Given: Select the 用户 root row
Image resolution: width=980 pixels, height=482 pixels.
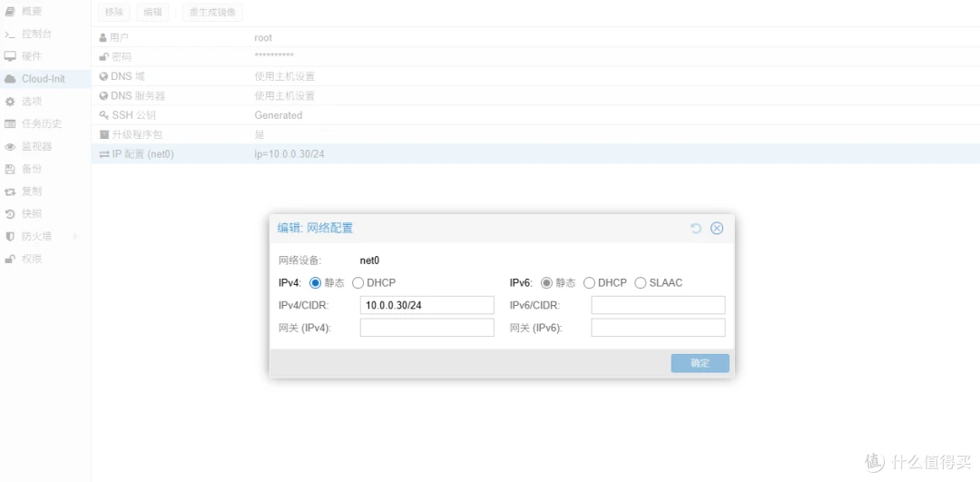Looking at the screenshot, I should (535, 37).
